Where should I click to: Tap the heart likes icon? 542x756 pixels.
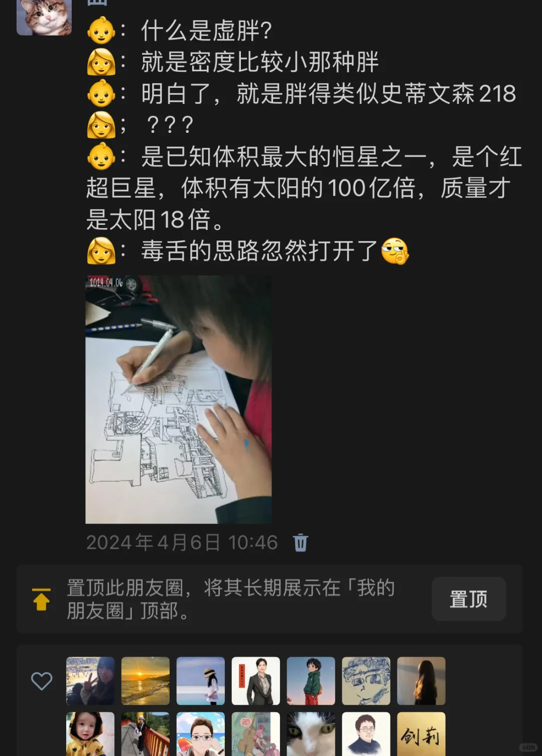42,681
